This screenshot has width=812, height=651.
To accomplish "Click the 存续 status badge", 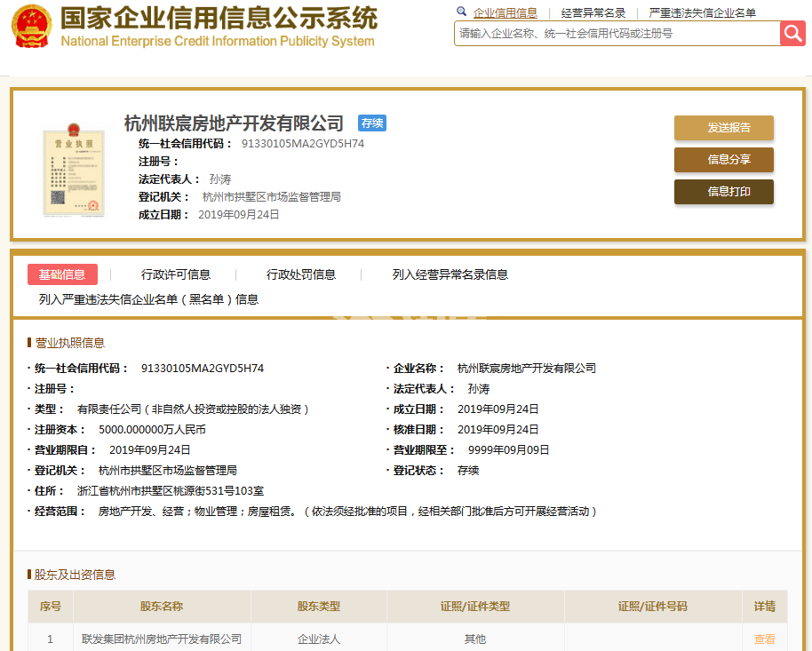I will (x=372, y=123).
